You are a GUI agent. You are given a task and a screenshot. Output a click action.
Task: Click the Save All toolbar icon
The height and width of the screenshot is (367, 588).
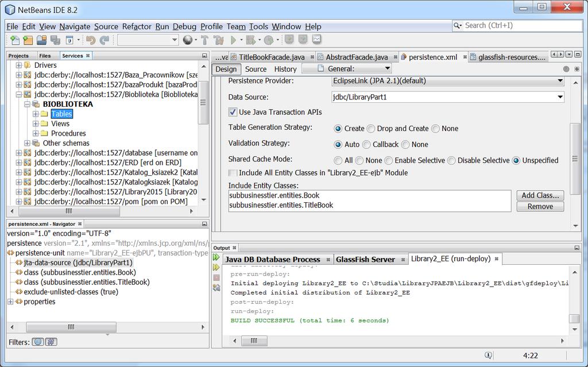(56, 40)
